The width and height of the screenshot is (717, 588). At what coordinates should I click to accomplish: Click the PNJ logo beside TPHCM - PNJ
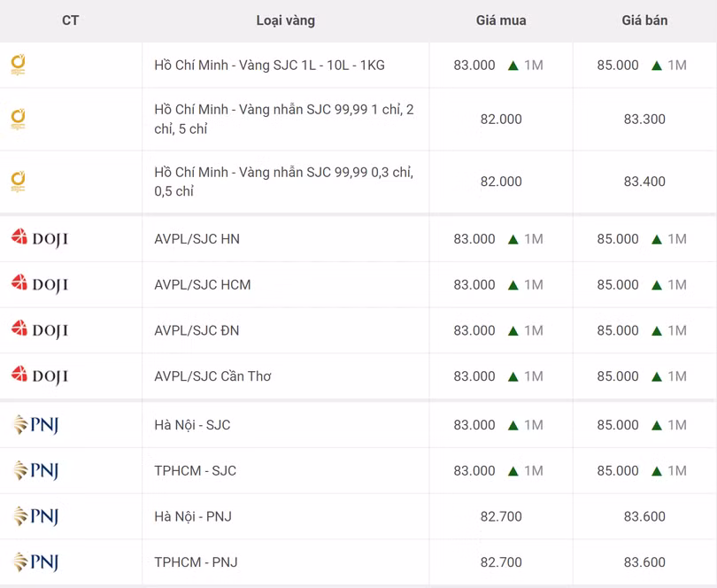click(35, 561)
